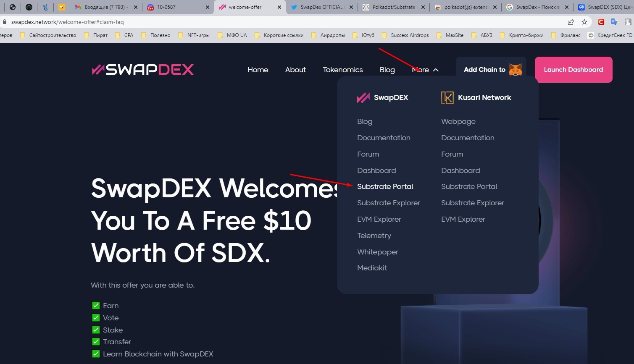Open the Google Translate extension icon
Viewport: 634px width, 364px height.
614,22
